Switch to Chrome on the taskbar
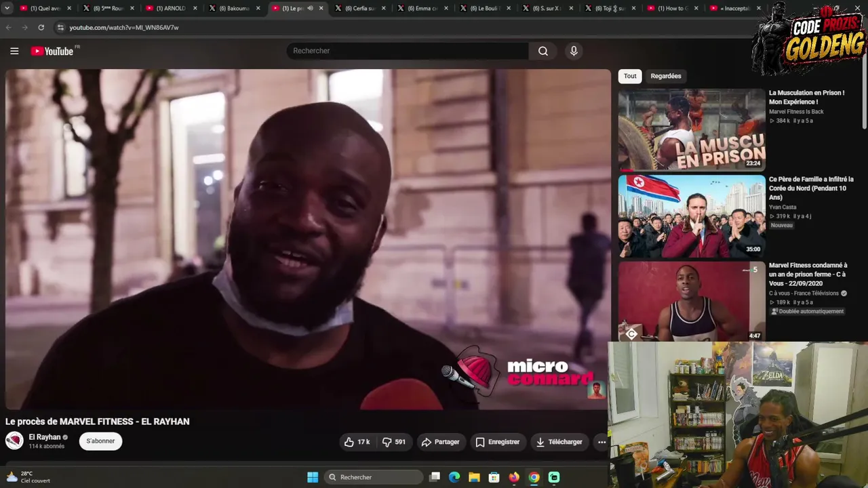 coord(534,477)
